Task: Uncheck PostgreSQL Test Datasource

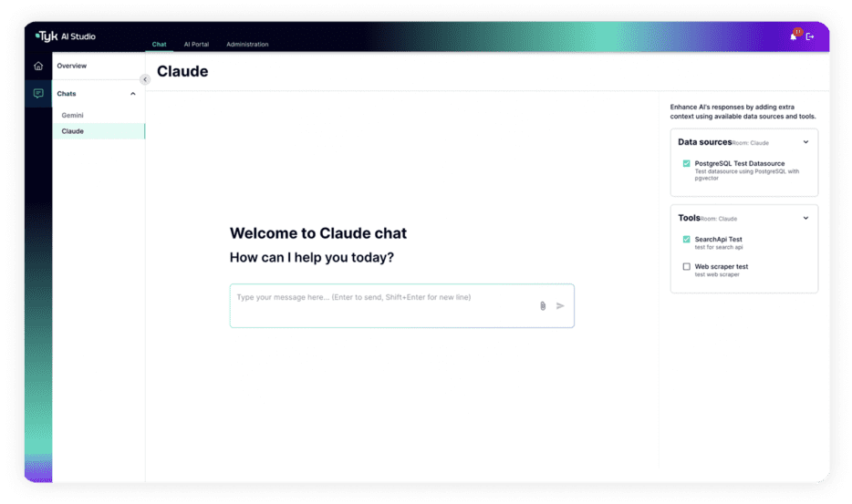Action: click(x=686, y=163)
